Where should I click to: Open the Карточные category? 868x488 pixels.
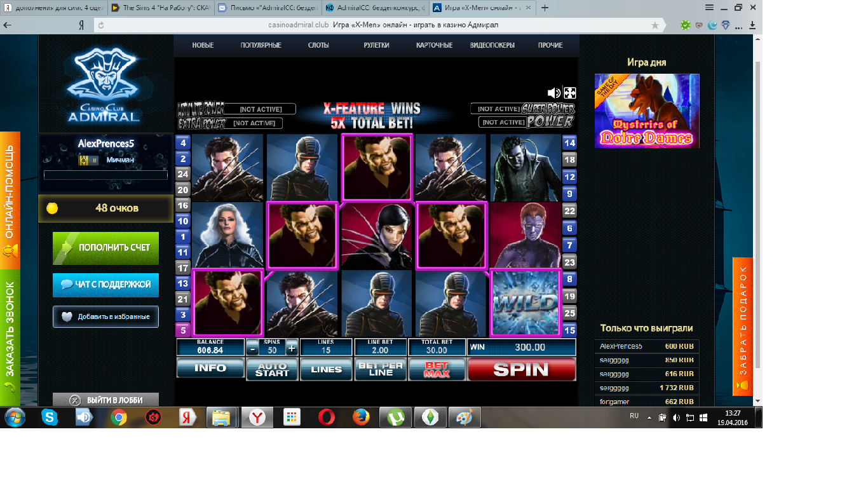[x=434, y=46]
